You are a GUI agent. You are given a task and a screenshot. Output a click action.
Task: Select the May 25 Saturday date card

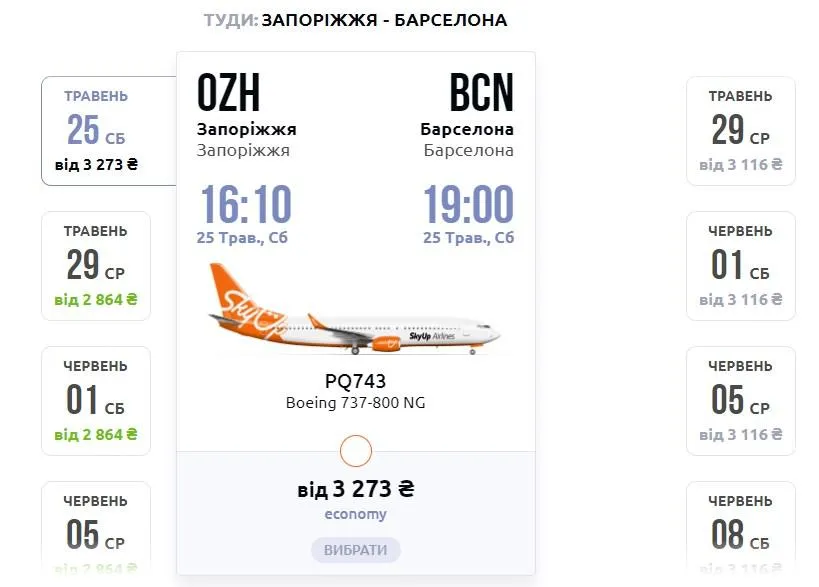tap(96, 127)
